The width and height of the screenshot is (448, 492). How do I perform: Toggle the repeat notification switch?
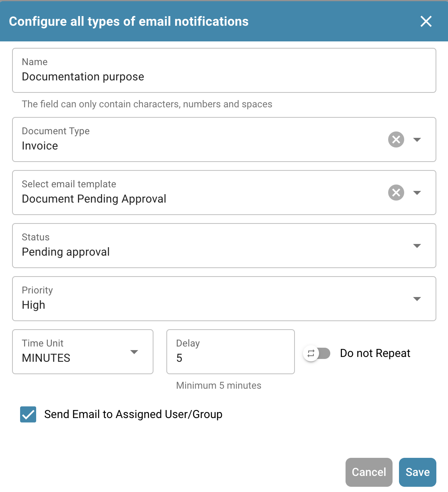[x=317, y=353]
